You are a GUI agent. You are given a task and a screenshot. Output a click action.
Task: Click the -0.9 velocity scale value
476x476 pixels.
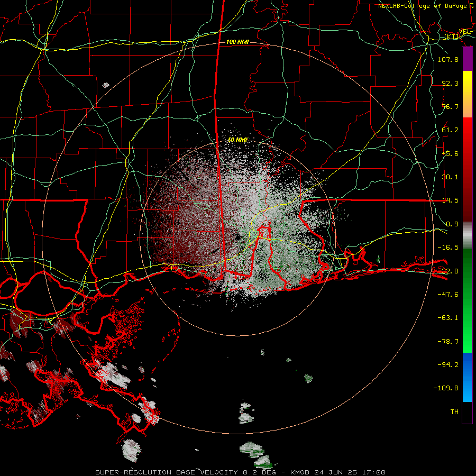click(x=450, y=224)
